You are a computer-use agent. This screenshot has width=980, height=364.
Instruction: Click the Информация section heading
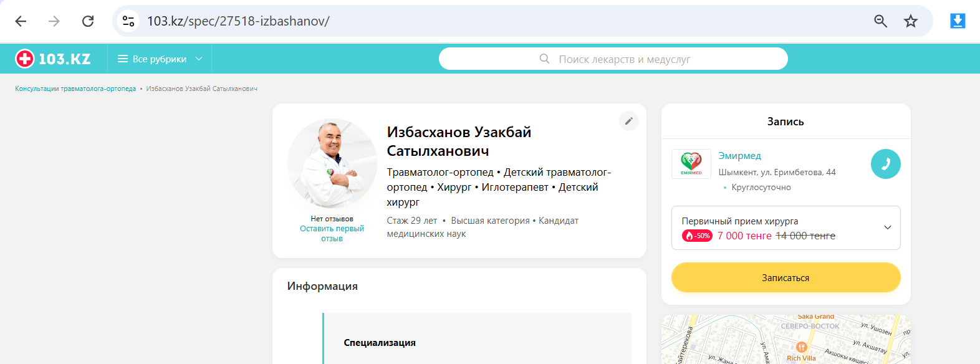(x=322, y=286)
